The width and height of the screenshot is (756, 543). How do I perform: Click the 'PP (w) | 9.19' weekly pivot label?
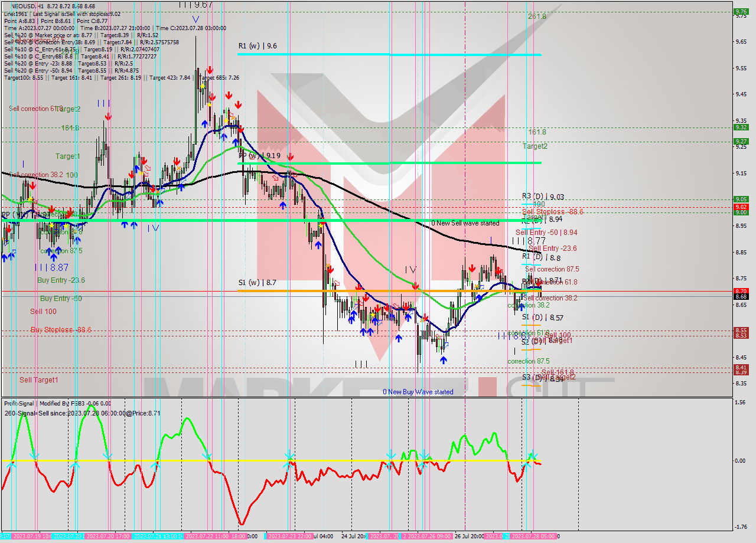[x=259, y=156]
